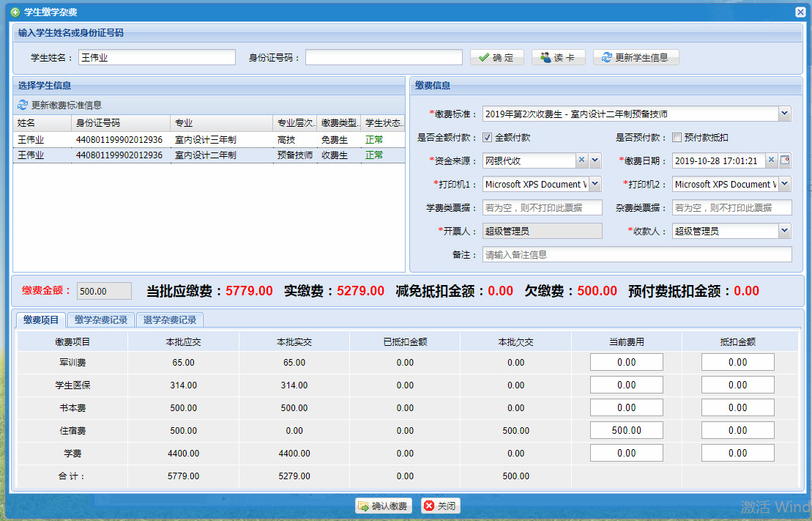Open the 打印机2 printer dropdown
The width and height of the screenshot is (812, 521).
click(784, 184)
